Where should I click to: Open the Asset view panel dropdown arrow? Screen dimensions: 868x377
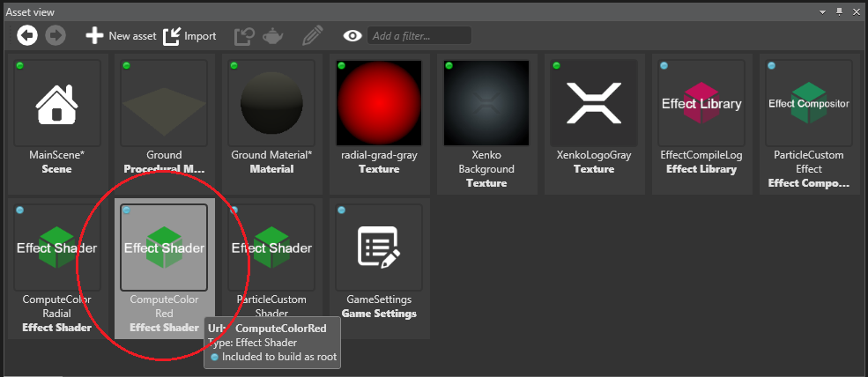click(822, 11)
